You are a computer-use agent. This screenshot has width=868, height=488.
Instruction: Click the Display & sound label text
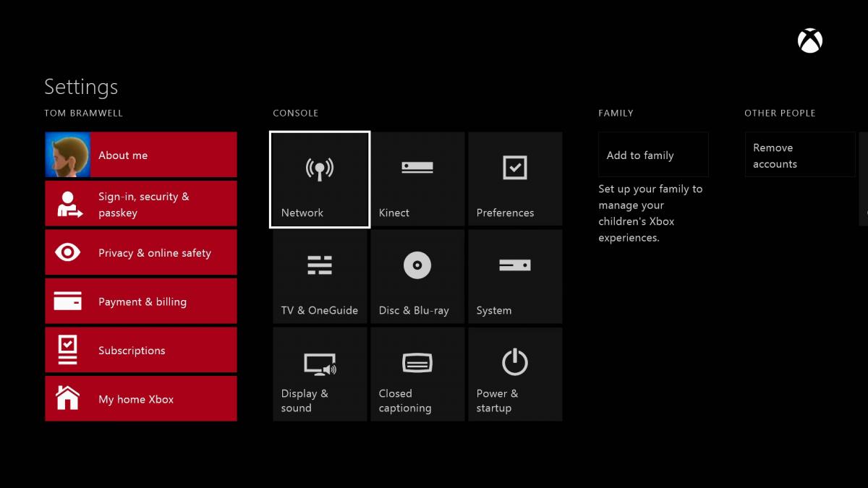305,401
